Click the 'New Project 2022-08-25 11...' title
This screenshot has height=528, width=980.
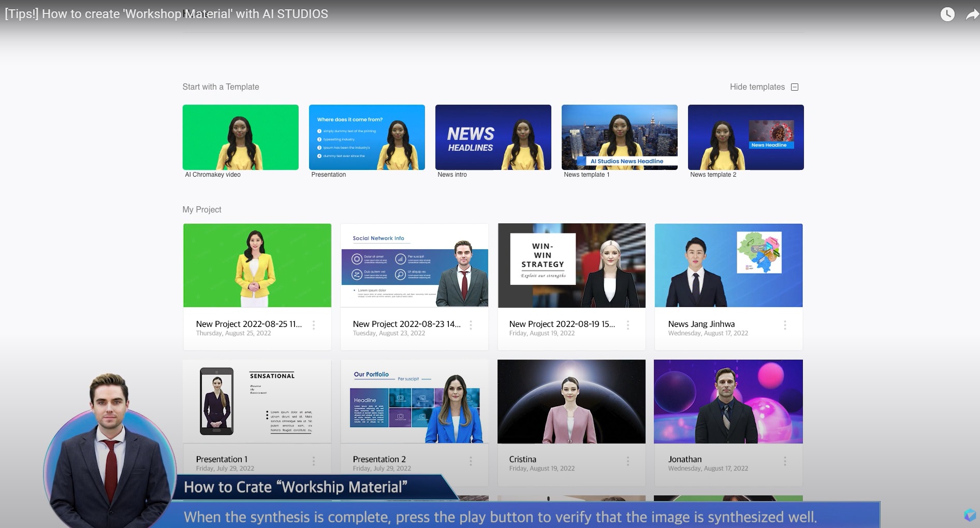248,324
